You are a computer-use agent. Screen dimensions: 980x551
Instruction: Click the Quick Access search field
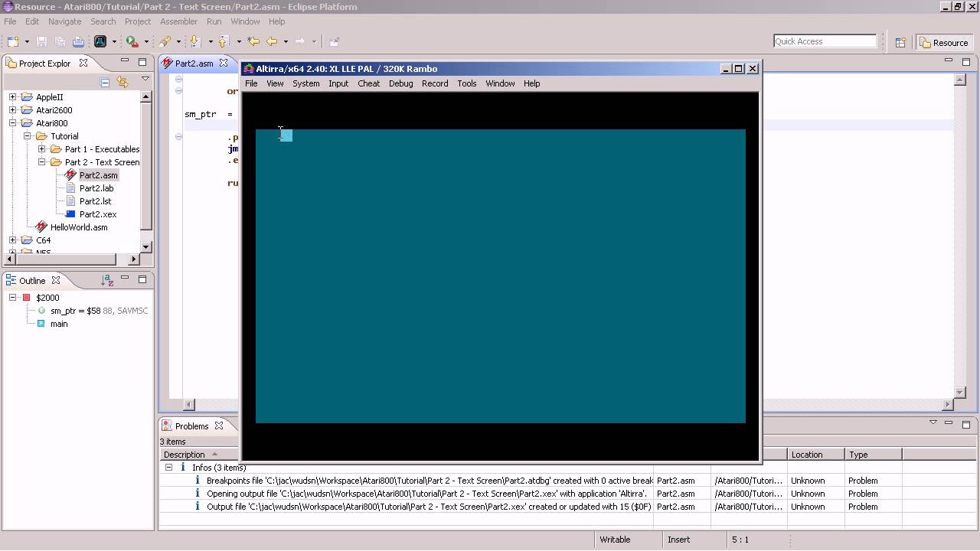click(824, 41)
